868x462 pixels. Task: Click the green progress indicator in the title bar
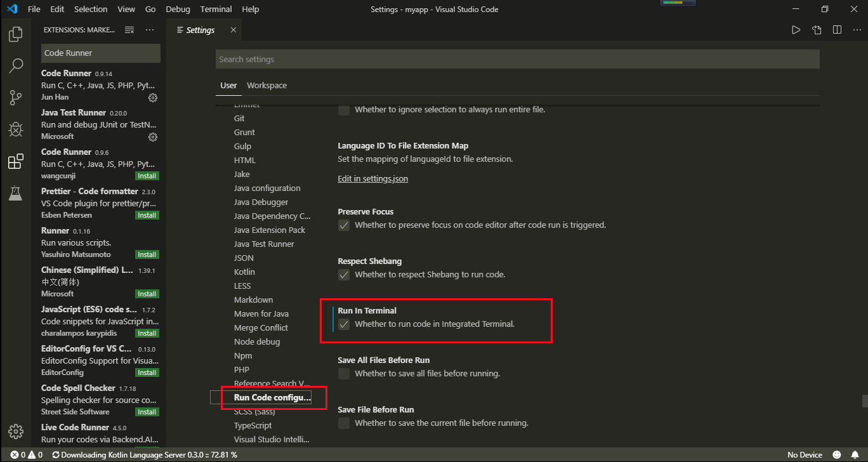click(677, 3)
